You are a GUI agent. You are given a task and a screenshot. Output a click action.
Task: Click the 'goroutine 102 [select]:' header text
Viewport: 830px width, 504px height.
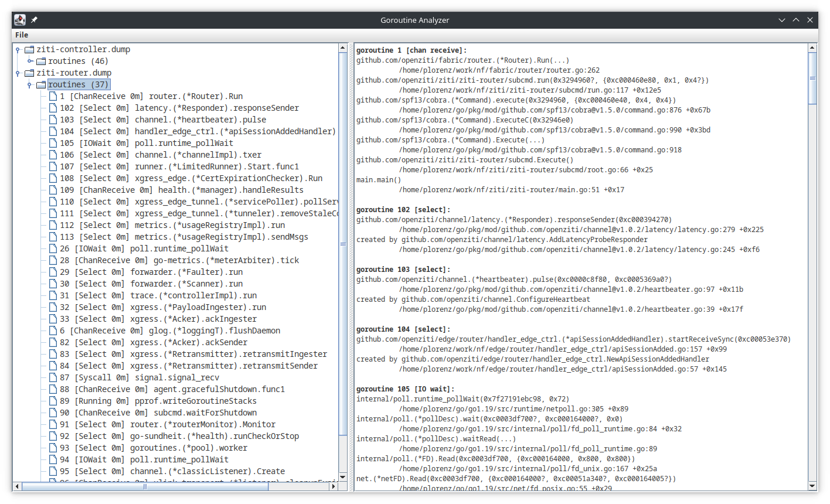point(403,210)
